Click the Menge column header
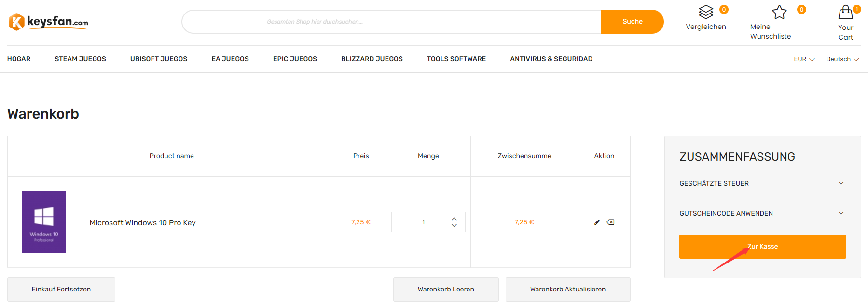The width and height of the screenshot is (868, 304). click(x=428, y=156)
